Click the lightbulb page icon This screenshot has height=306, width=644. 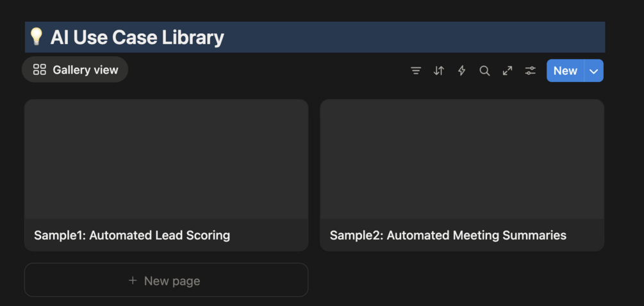[x=37, y=37]
